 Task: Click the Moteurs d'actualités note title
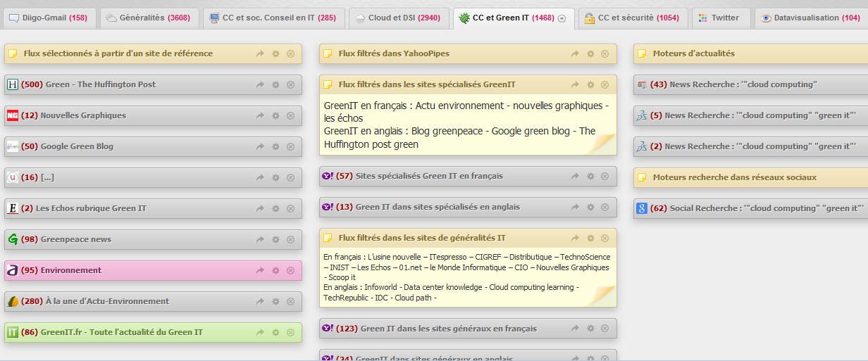pyautogui.click(x=694, y=53)
